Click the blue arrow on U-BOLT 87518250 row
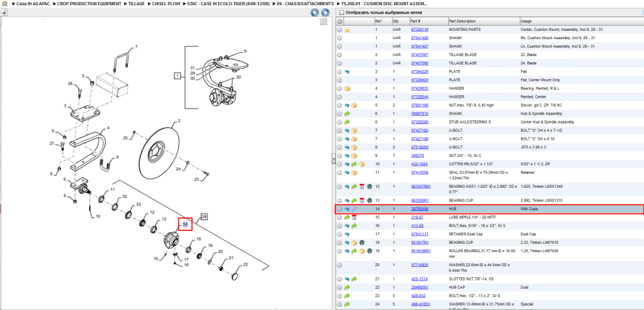Screen dimensions: 644x310 click(x=347, y=147)
